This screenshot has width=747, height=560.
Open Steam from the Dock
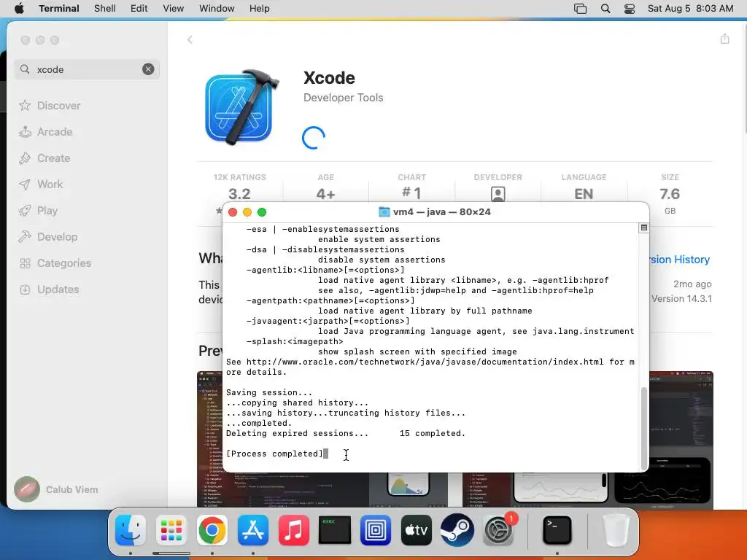457,530
